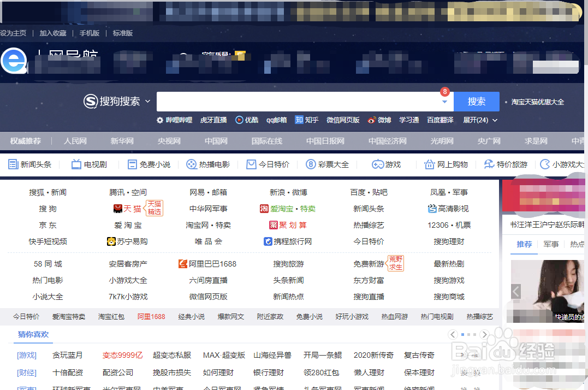Open 苏宁易购 icon link
588x390 pixels.
[x=111, y=241]
